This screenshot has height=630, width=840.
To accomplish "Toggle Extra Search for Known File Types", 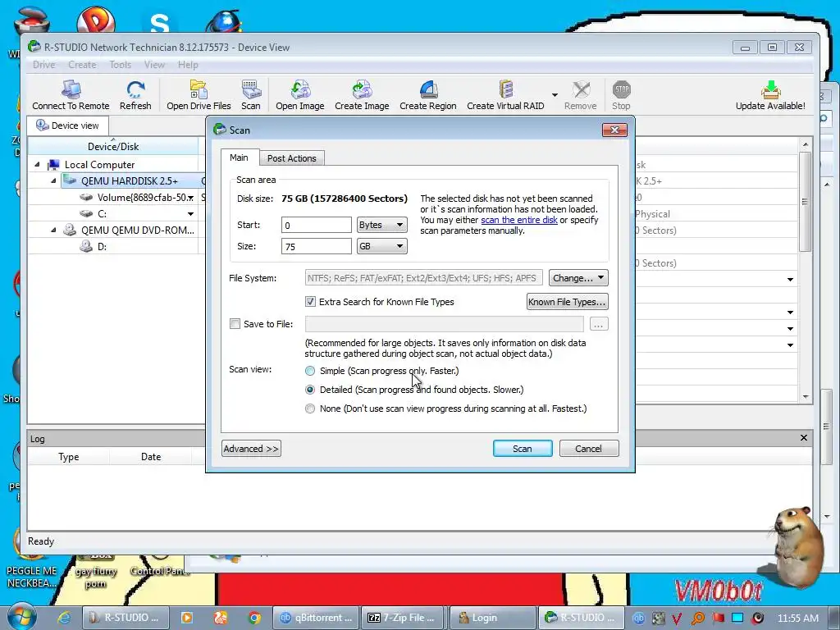I will click(x=310, y=302).
